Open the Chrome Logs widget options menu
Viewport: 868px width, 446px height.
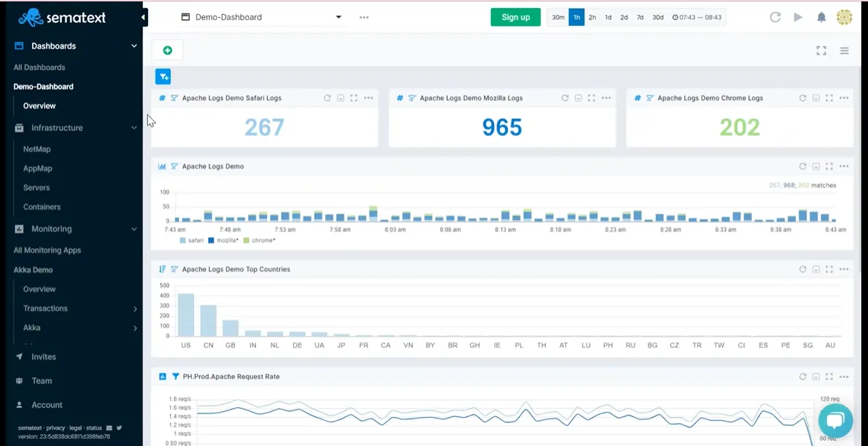point(843,98)
